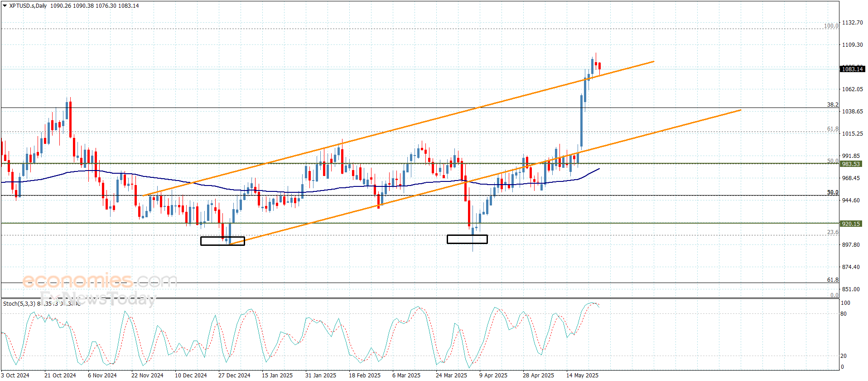
Task: Click the stochastic 80 level axis label
Action: pos(844,314)
